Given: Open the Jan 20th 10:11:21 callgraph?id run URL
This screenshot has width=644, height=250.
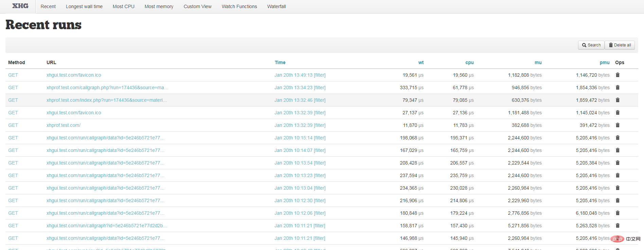Looking at the screenshot, I should pyautogui.click(x=106, y=226).
